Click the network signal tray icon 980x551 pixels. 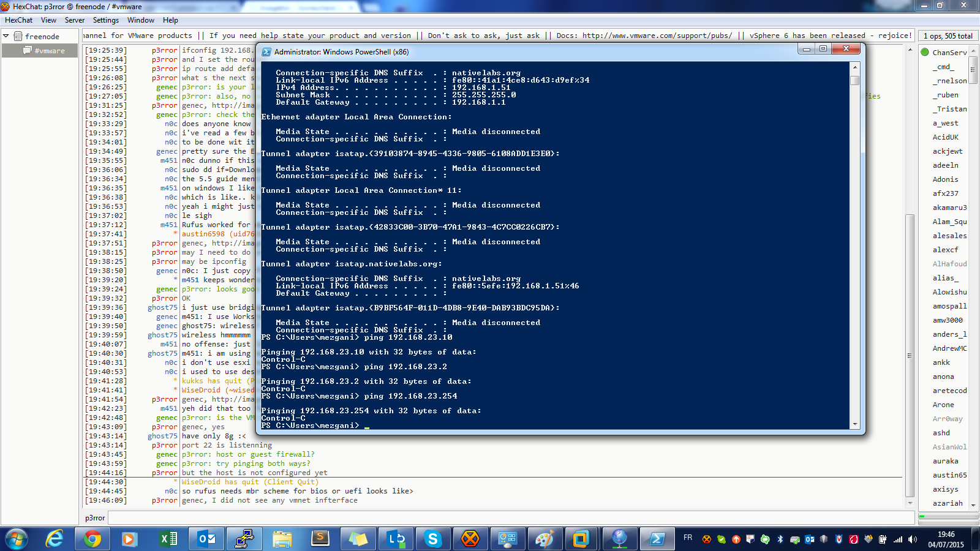coord(898,539)
